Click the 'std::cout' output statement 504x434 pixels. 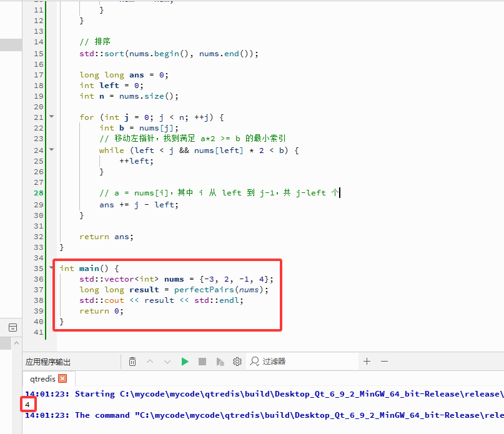coord(161,300)
